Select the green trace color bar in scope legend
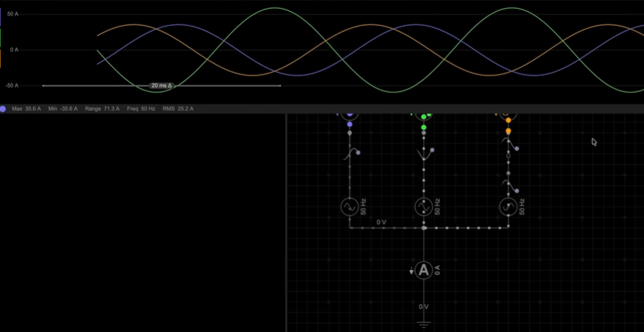Viewport: 644px width, 332px height. (1, 35)
